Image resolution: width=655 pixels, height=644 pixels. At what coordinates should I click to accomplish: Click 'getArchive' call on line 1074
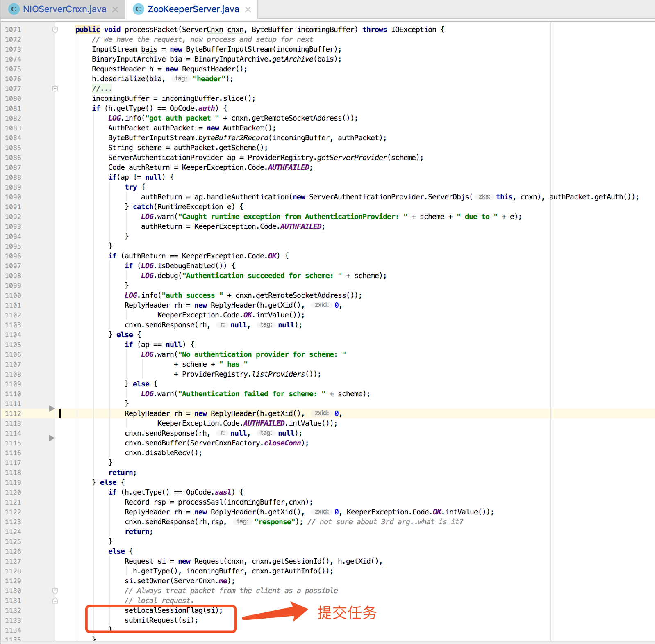point(293,59)
